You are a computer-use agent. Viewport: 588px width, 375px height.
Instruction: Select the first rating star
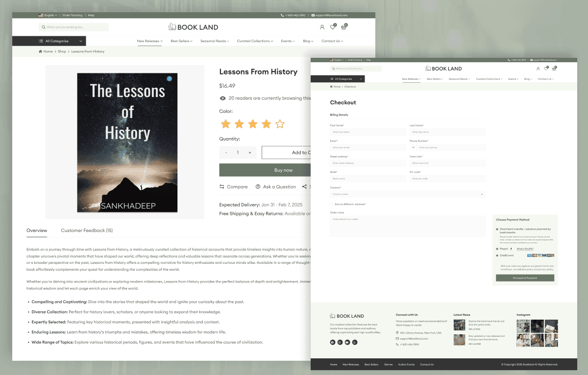[x=225, y=124]
